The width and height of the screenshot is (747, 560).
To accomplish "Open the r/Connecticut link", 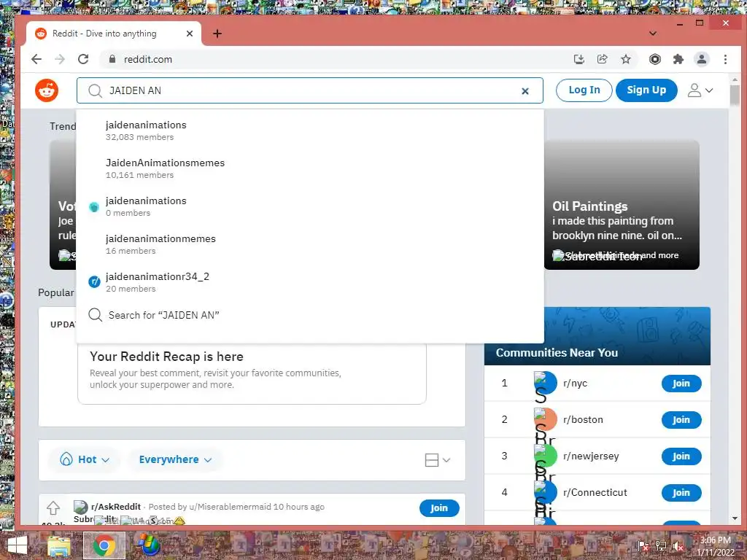I will click(595, 492).
